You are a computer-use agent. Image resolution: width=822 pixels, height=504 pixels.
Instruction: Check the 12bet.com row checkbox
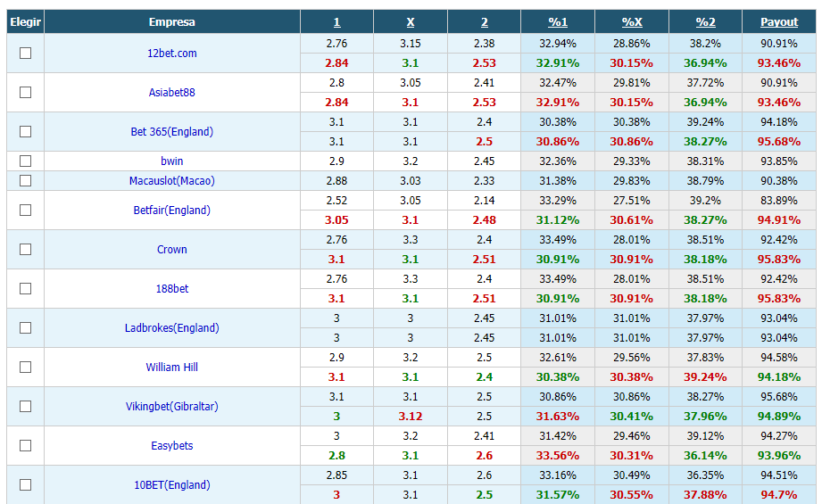[x=25, y=53]
